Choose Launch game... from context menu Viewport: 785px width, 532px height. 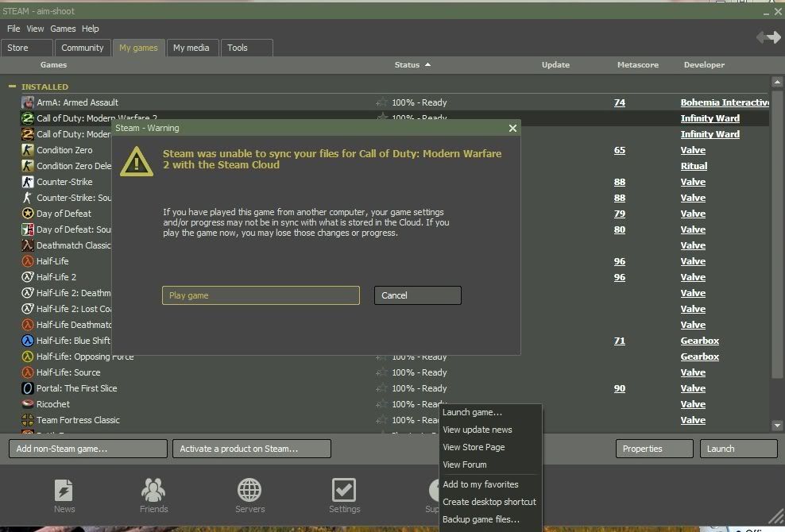pyautogui.click(x=491, y=412)
